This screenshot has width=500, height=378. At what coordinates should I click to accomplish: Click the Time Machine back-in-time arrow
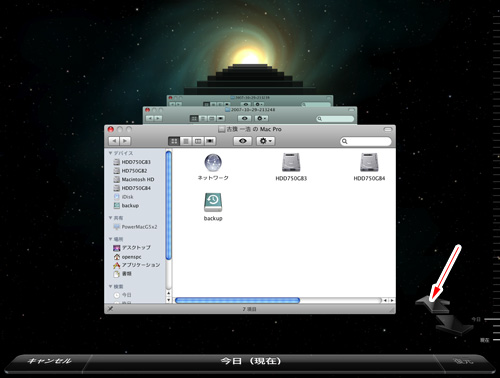pos(433,304)
